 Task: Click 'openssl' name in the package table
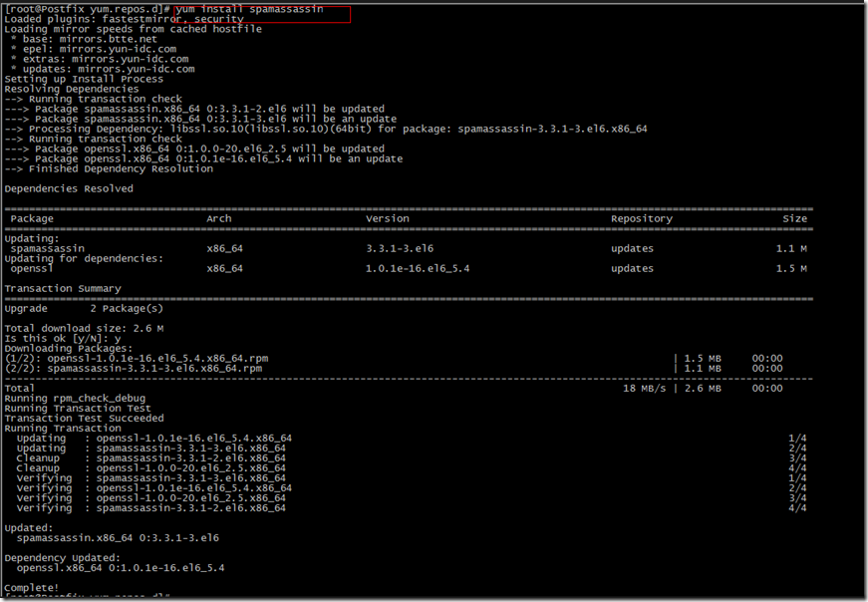click(32, 268)
